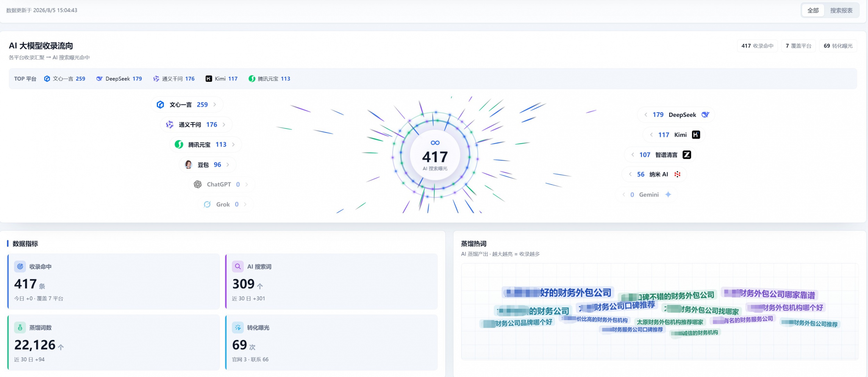Click the AI 大模型收录流向 heading
The image size is (868, 377).
[41, 46]
